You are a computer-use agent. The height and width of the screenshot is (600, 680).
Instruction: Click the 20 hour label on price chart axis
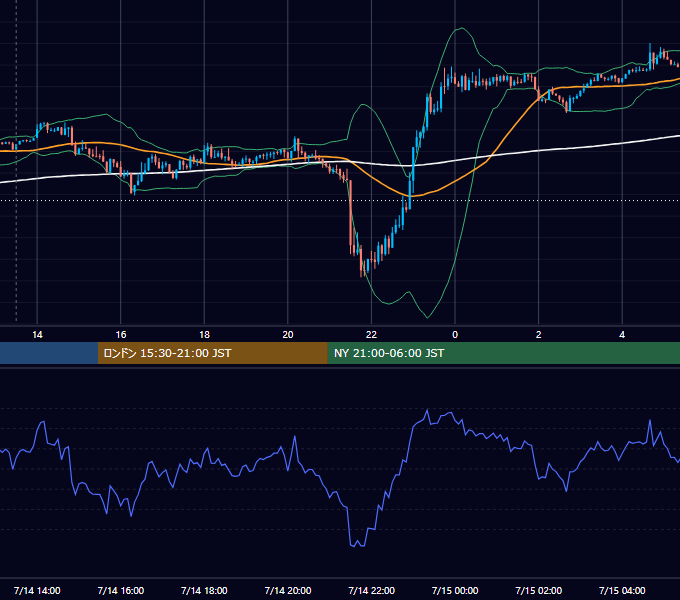288,335
